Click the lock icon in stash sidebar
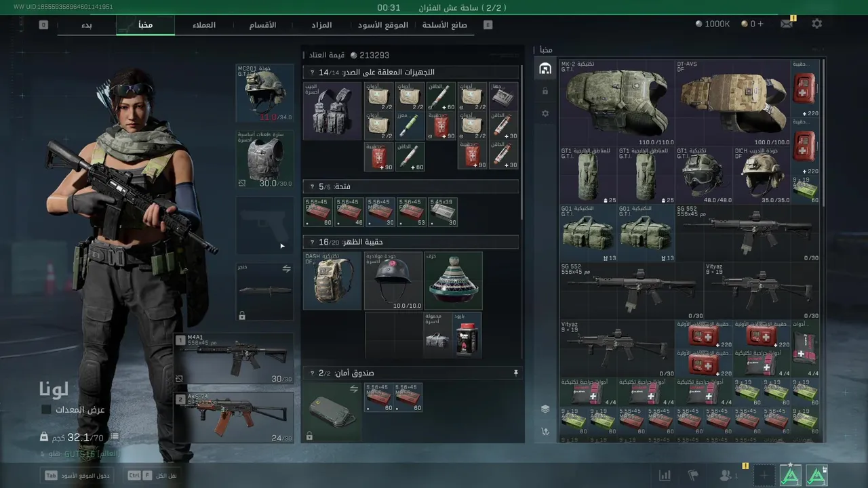The height and width of the screenshot is (488, 868). tap(545, 91)
